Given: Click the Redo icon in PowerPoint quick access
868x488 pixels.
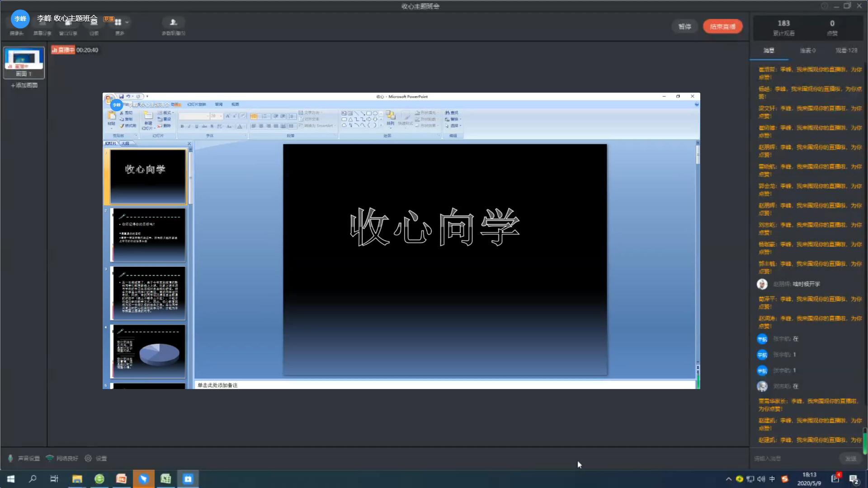Looking at the screenshot, I should pos(138,96).
